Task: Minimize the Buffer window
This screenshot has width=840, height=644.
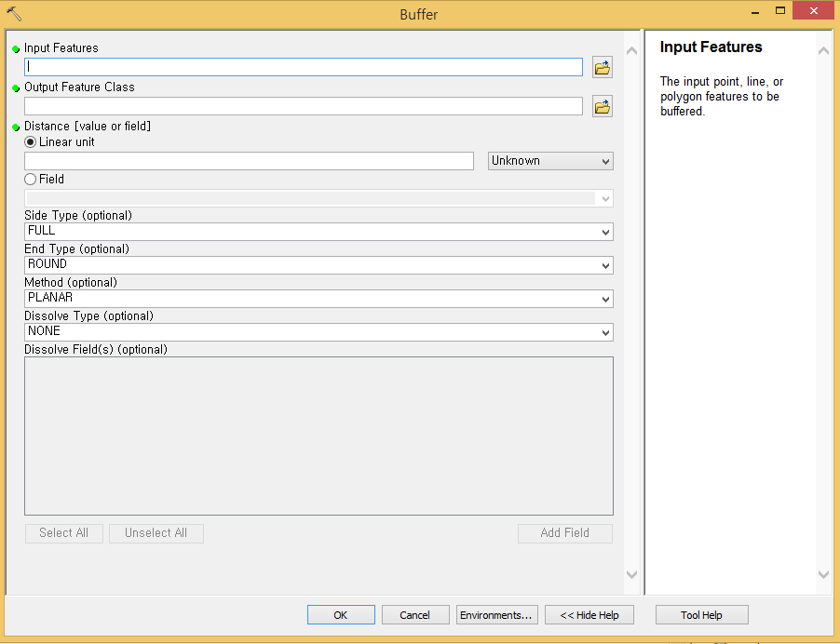Action: pos(755,11)
